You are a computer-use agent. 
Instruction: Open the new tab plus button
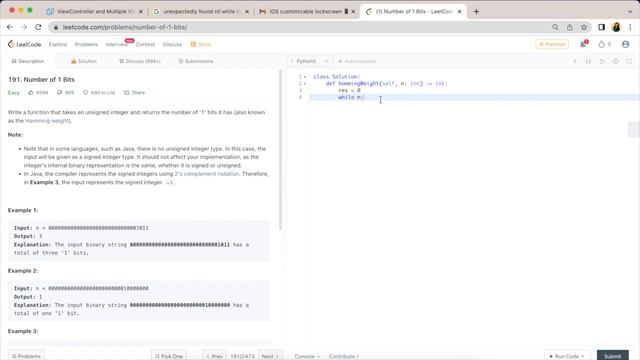[476, 11]
